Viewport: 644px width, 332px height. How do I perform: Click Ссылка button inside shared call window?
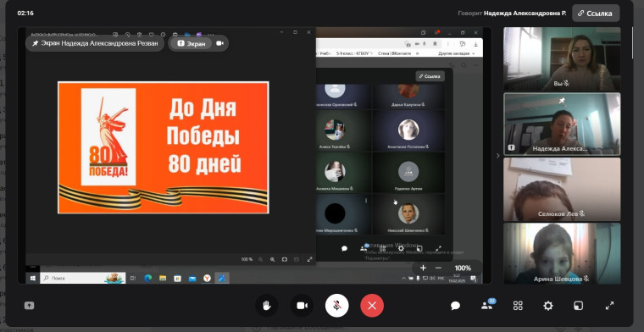pyautogui.click(x=430, y=76)
